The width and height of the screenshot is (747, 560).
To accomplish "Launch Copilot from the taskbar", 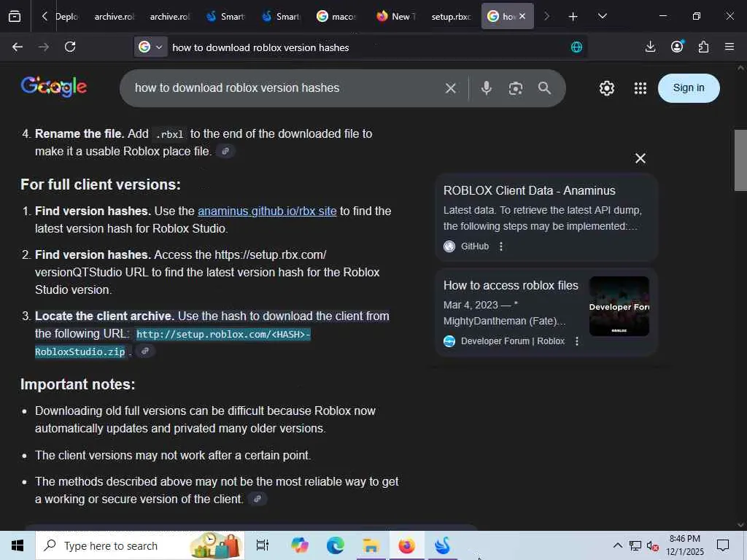I will coord(300,545).
